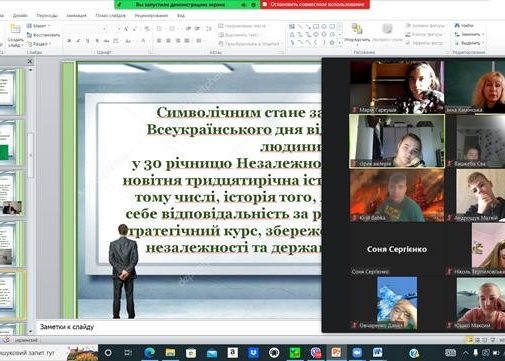Apply bold formatting with the Ж button
This screenshot has height=361, width=505.
click(69, 41)
